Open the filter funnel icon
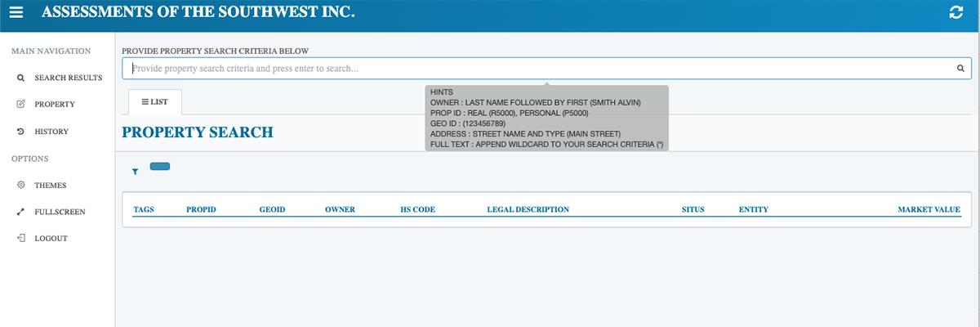The image size is (980, 327). click(x=135, y=172)
